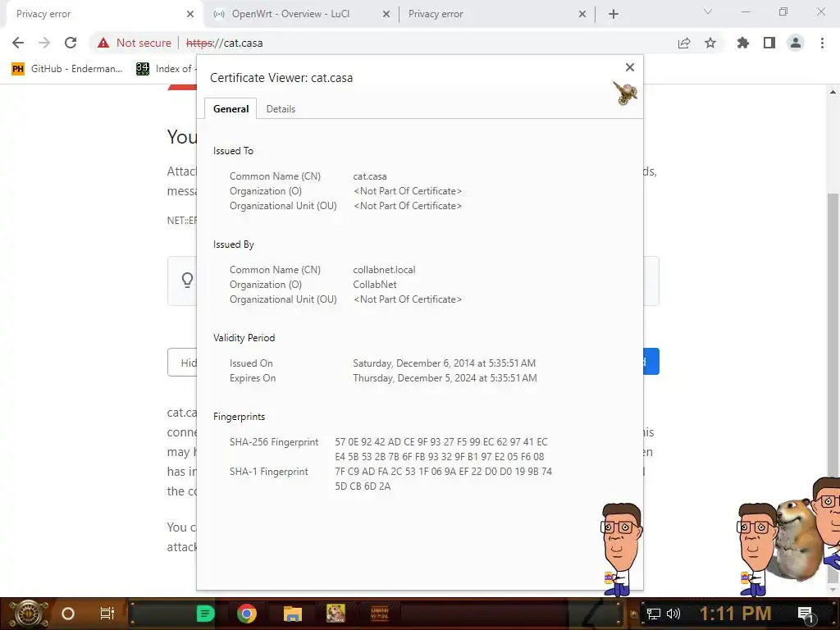
Task: Click the SHA-1 Fingerprint hex value
Action: coord(444,479)
